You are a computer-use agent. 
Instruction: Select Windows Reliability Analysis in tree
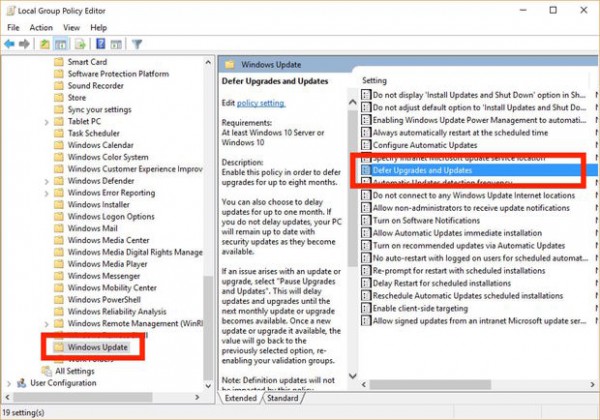coord(117,311)
